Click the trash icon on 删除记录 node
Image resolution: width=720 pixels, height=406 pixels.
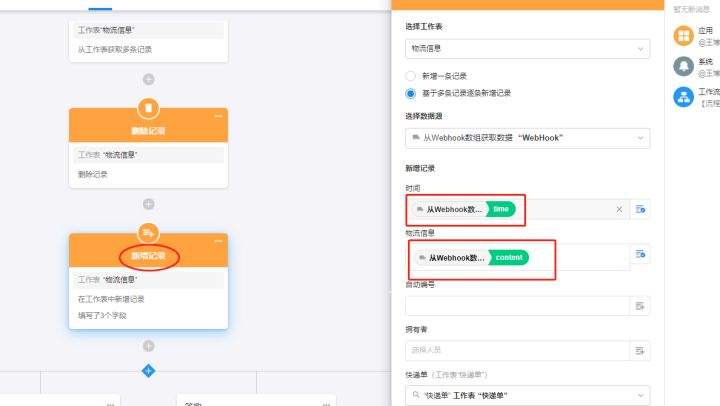[x=148, y=108]
